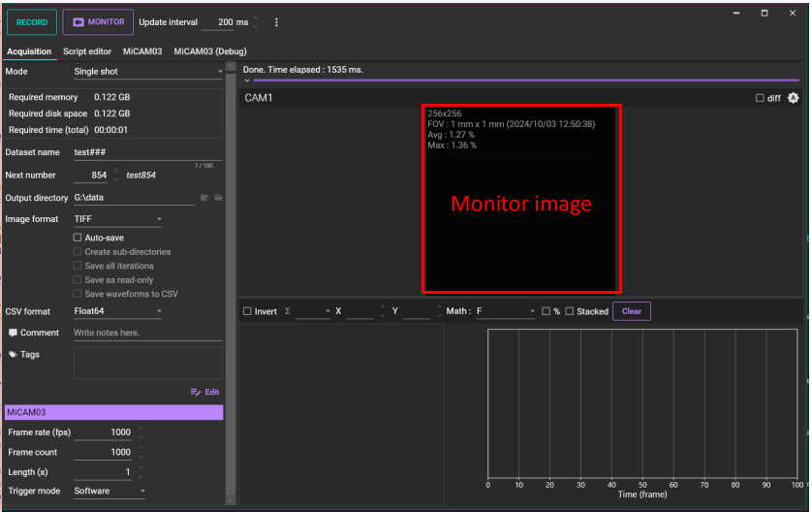Click the left panel vertical scrollbar

[x=231, y=282]
